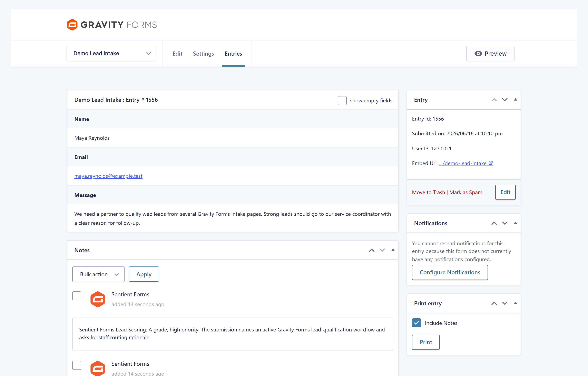Click the Maya Reynolds name value
Screen dimensions: 588x376
point(92,138)
